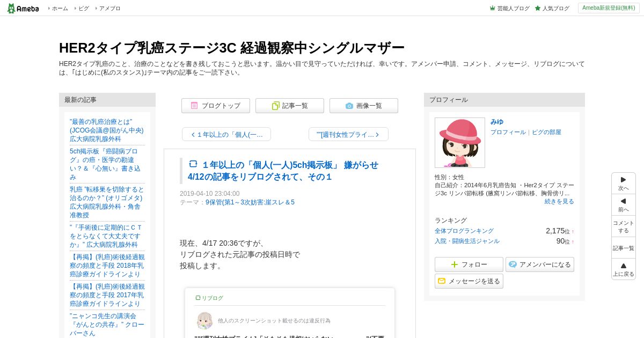This screenshot has height=338, width=644.
Task: Open the blog title HER2タイプ乳癌ステージ3C
Action: coord(232,48)
